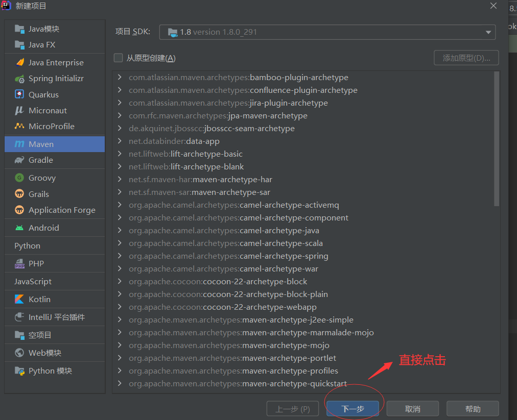Click the Python 模块 icon

[x=19, y=371]
